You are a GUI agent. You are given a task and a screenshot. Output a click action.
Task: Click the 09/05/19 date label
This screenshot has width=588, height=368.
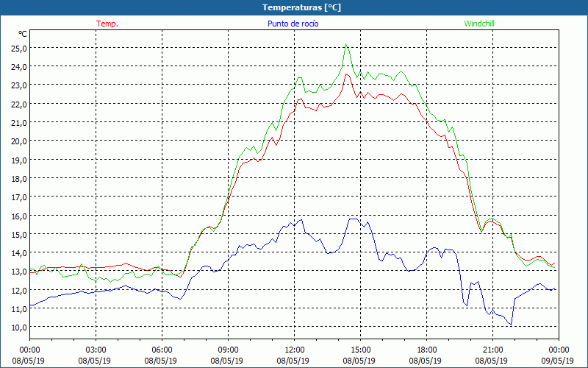[x=558, y=361]
